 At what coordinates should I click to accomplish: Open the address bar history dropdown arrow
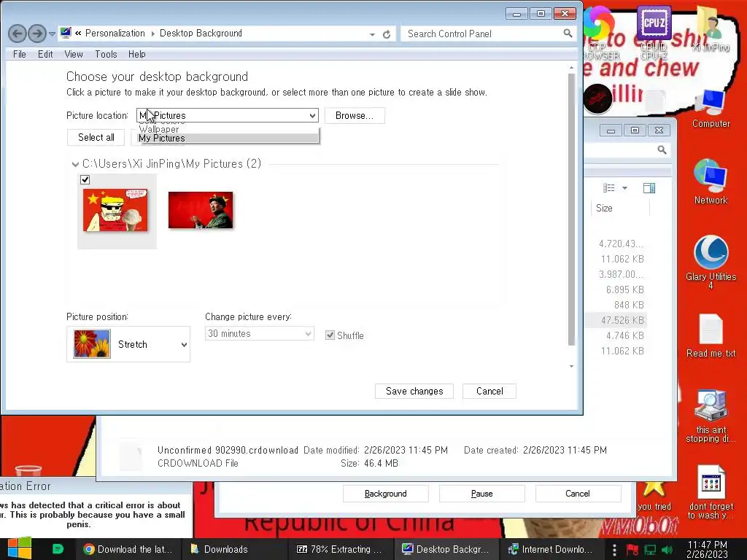372,34
